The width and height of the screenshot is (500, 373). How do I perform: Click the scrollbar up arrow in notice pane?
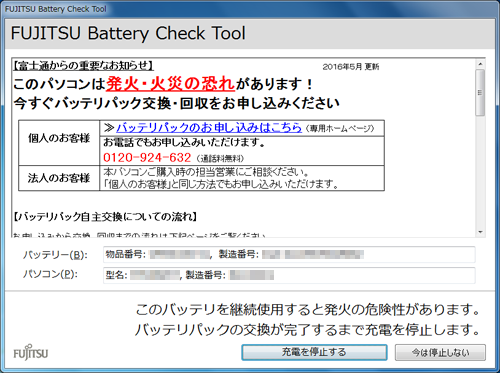pos(480,64)
